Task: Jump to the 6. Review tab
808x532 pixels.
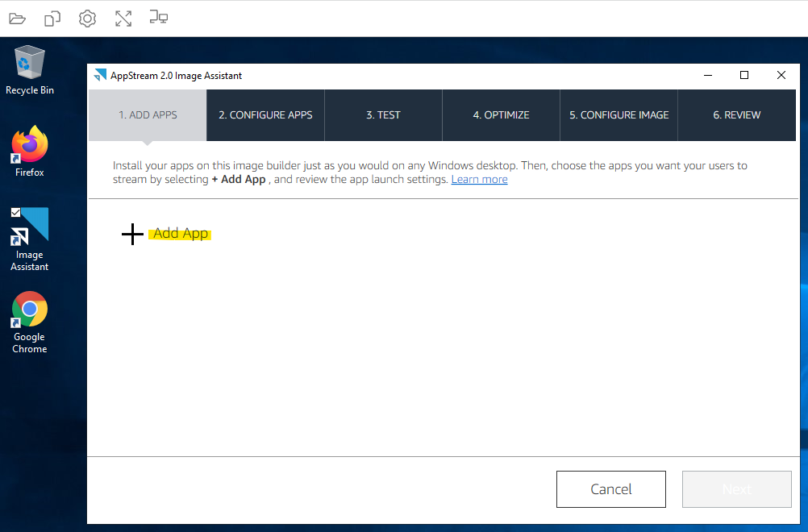Action: click(x=737, y=114)
